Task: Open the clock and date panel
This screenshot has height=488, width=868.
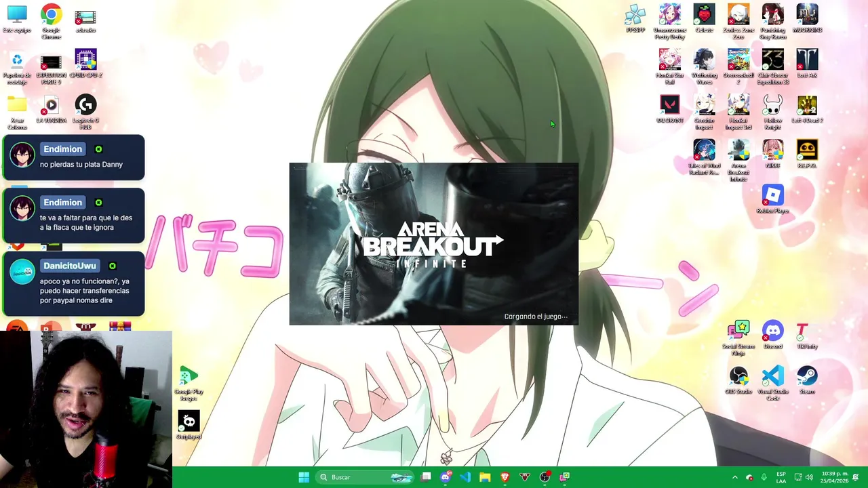Action: 834,477
